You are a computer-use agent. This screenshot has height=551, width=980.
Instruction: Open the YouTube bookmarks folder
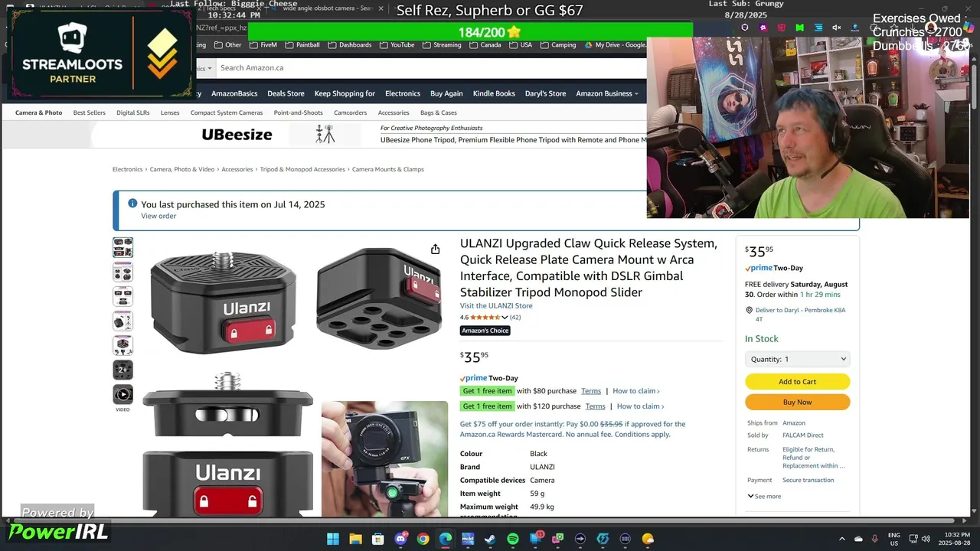(x=397, y=45)
